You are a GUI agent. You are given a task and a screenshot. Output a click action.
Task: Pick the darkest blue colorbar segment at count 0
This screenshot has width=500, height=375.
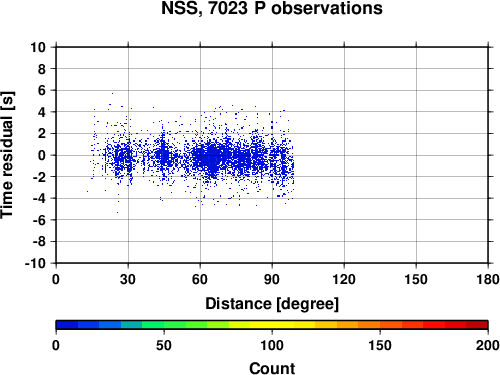pos(67,325)
